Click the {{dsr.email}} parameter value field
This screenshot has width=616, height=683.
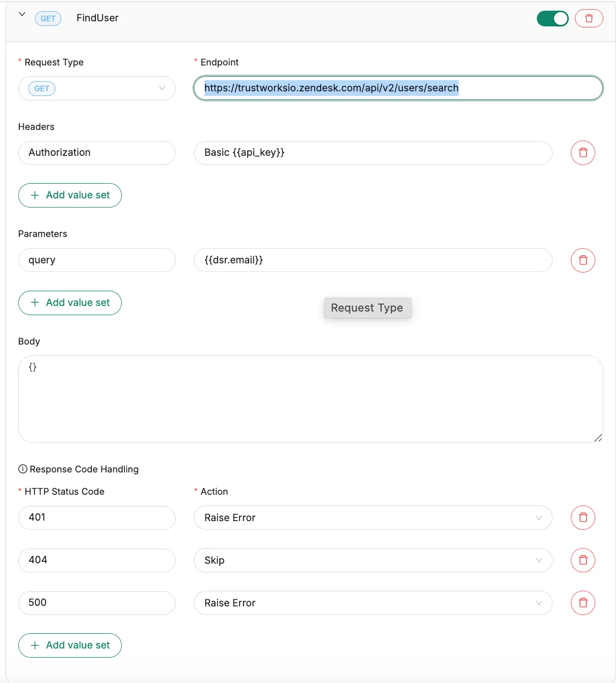pyautogui.click(x=373, y=260)
